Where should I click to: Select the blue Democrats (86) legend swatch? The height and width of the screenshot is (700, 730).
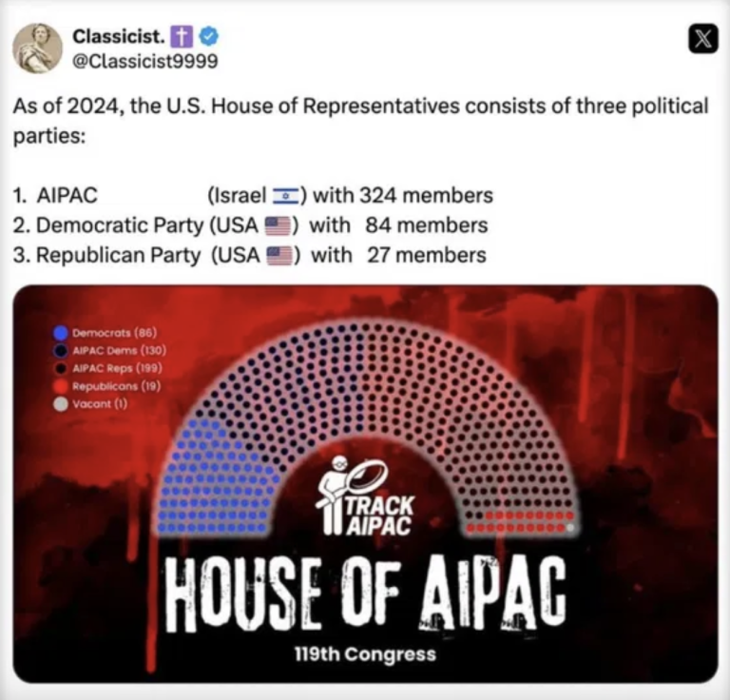pyautogui.click(x=61, y=333)
